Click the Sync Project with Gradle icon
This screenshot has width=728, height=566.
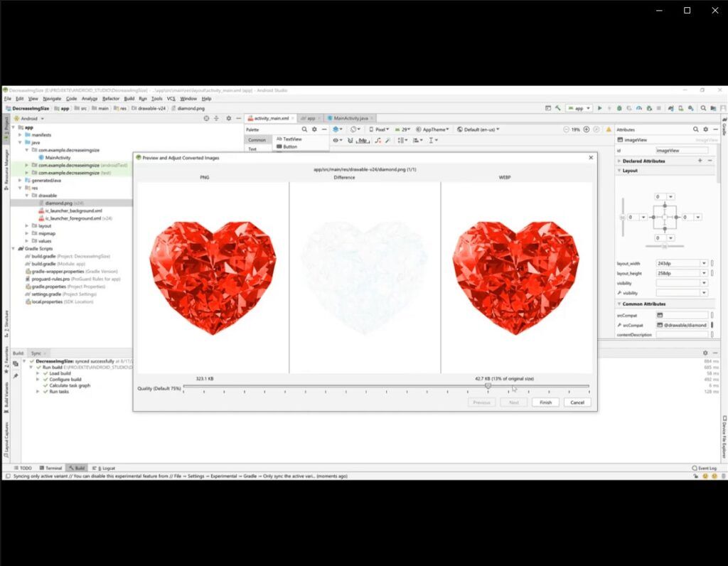point(670,108)
